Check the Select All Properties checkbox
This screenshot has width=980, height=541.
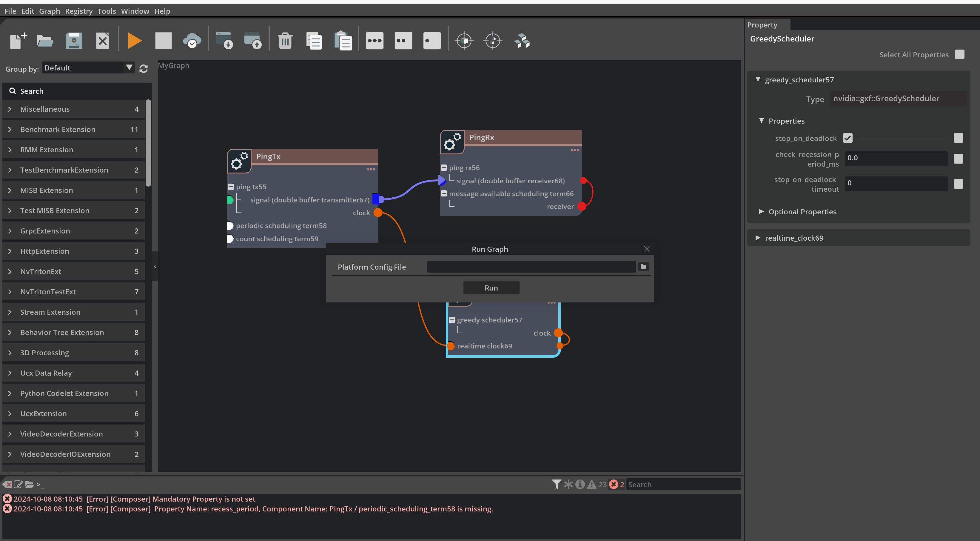959,54
